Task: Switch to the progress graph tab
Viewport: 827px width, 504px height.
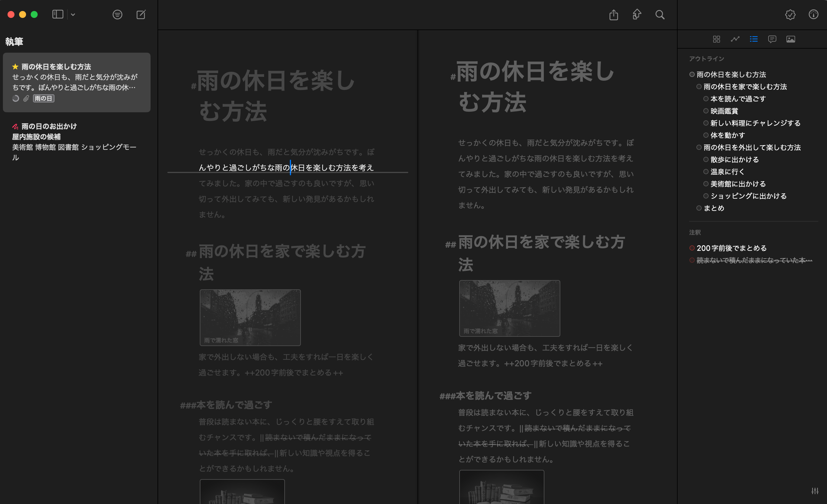Action: (x=735, y=39)
